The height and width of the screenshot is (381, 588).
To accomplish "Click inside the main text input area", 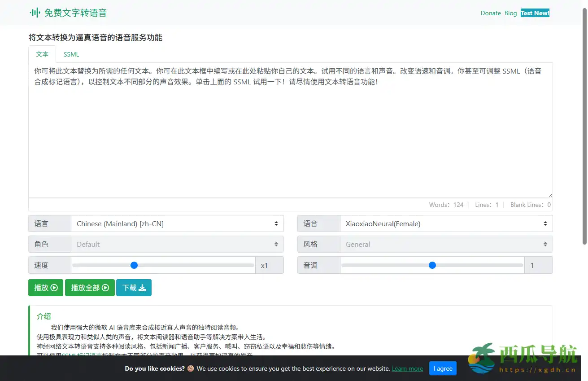I will point(291,130).
